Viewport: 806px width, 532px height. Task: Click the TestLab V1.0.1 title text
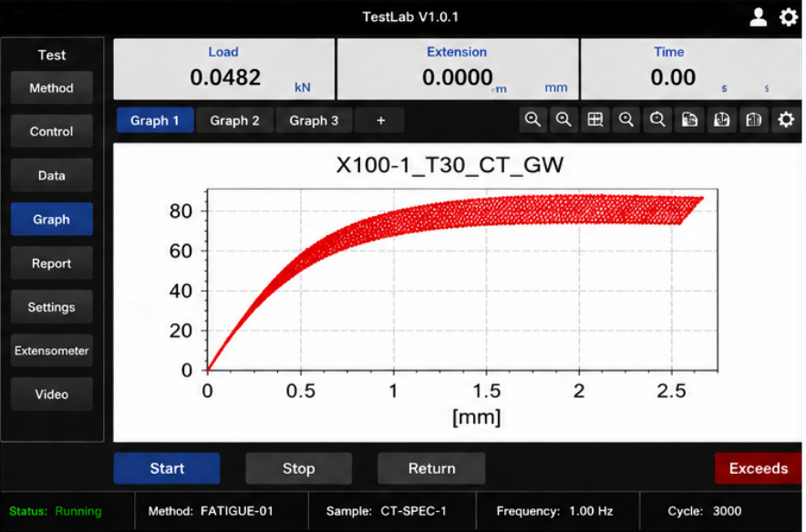click(x=409, y=17)
